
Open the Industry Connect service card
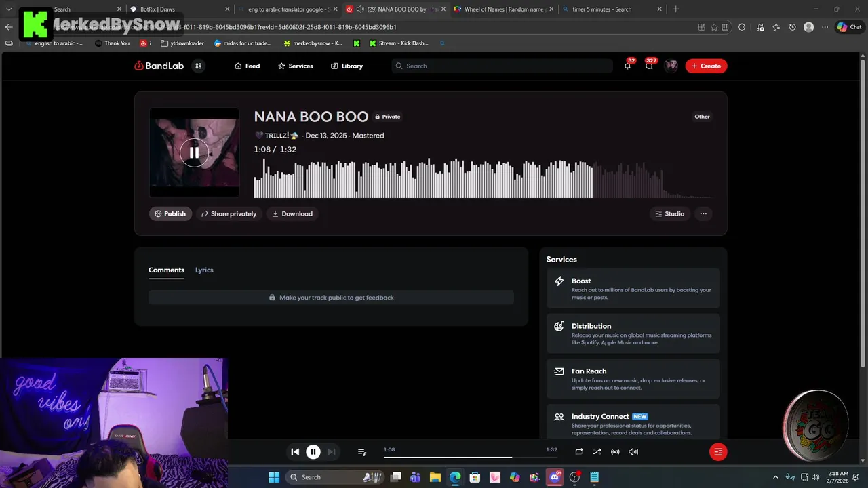click(x=633, y=422)
